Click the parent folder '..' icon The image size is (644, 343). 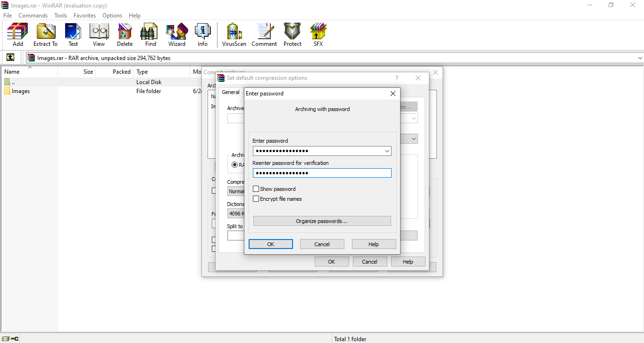(x=7, y=82)
